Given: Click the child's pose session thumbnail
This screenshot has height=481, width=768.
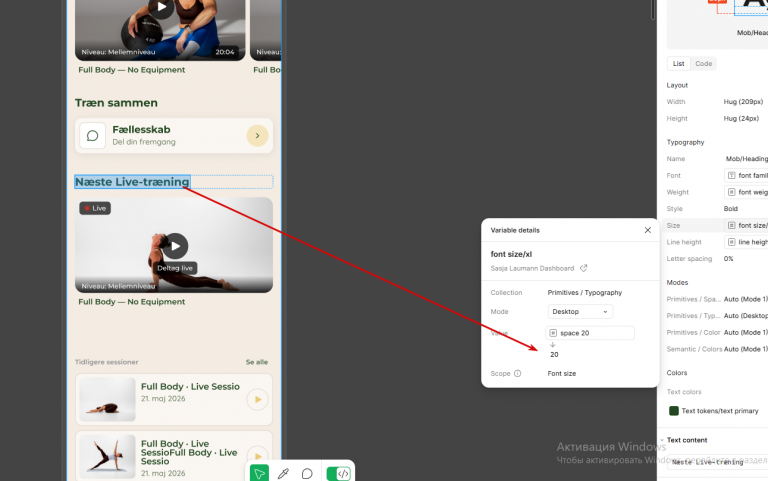Looking at the screenshot, I should point(107,399).
